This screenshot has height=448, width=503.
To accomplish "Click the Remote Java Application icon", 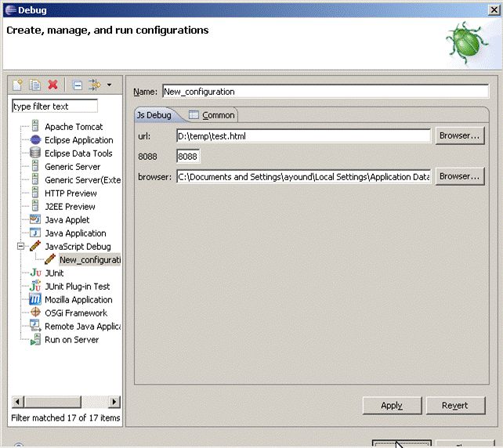I will (x=35, y=326).
